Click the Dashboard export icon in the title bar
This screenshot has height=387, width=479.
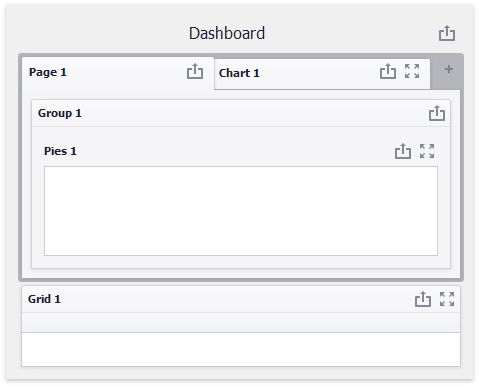[x=447, y=33]
